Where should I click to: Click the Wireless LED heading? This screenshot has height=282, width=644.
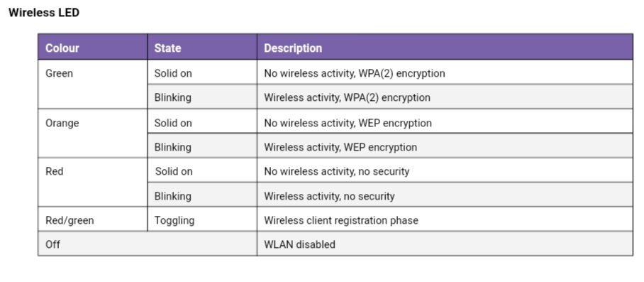tap(43, 13)
